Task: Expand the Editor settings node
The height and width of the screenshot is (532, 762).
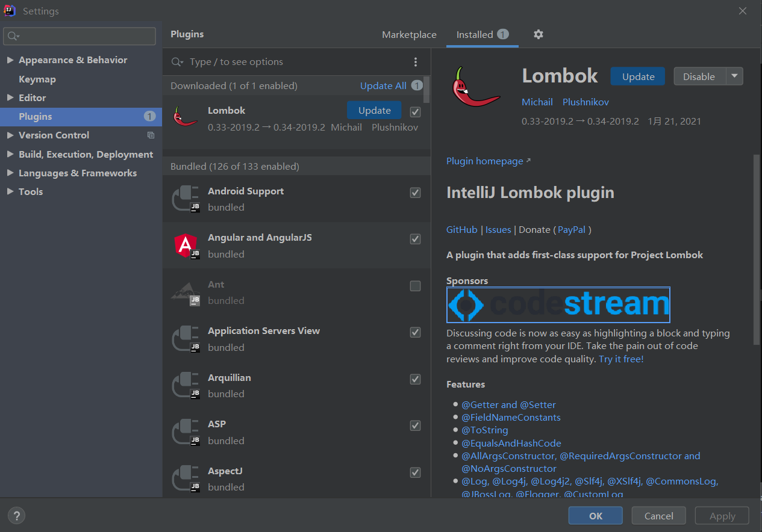Action: click(10, 97)
